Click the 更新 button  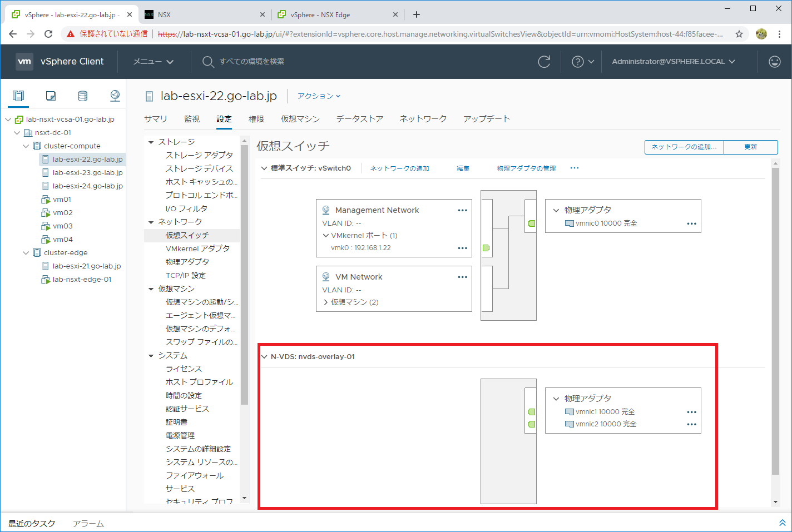[x=751, y=147]
